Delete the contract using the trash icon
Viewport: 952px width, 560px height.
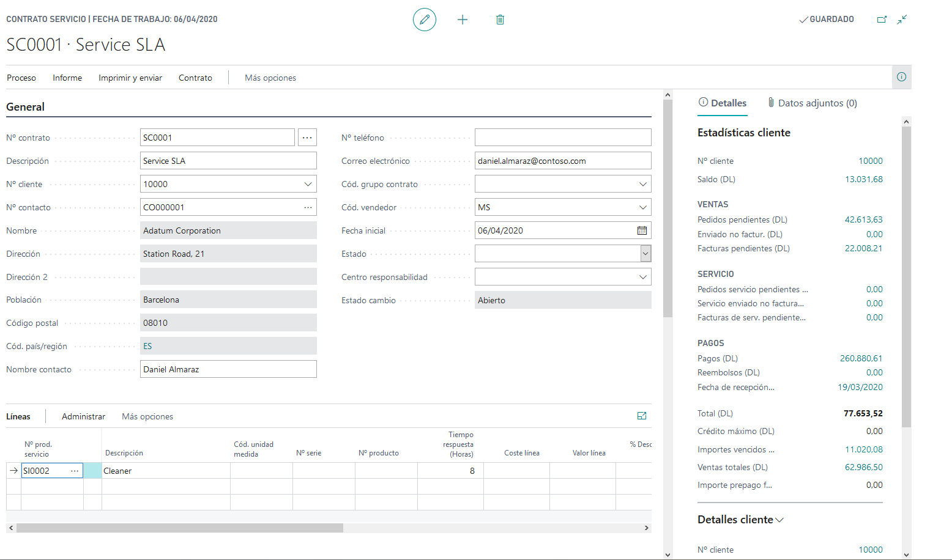500,19
